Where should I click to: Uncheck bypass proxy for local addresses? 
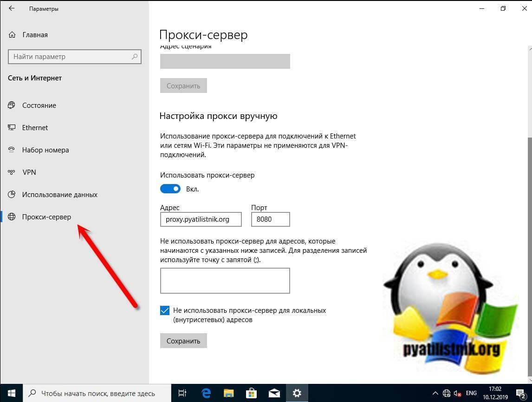pyautogui.click(x=164, y=310)
